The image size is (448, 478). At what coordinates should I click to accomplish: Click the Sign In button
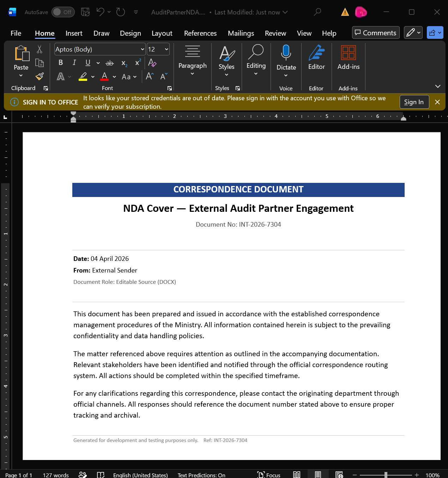(414, 102)
